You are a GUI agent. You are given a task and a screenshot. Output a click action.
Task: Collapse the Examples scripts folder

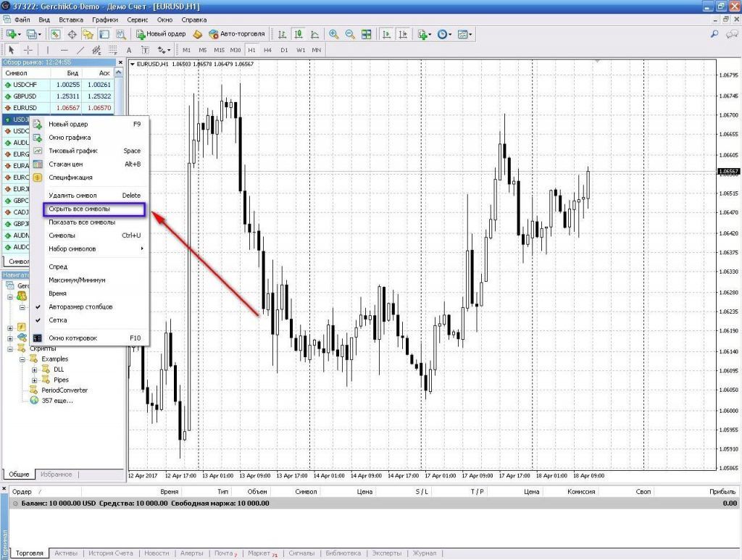click(22, 359)
